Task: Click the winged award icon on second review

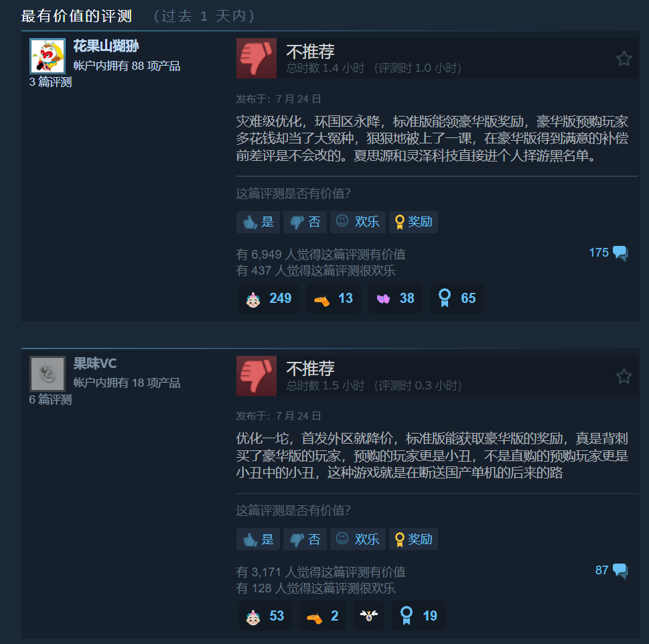Action: [368, 616]
